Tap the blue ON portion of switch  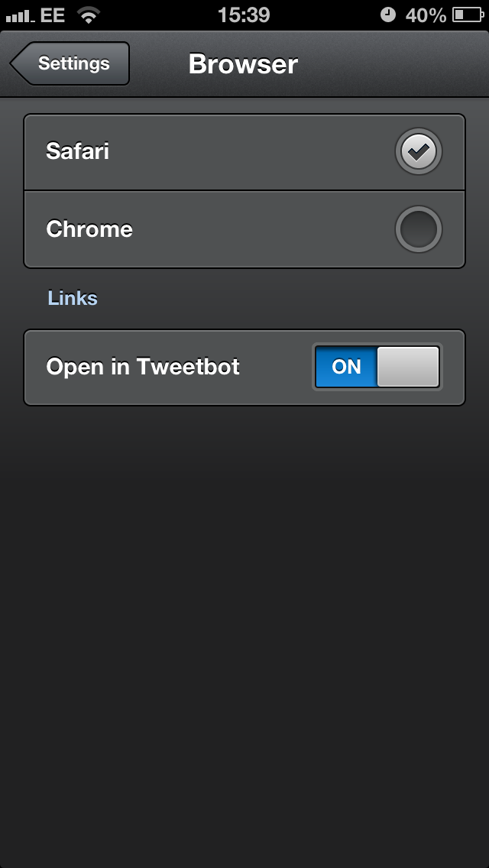coord(346,367)
